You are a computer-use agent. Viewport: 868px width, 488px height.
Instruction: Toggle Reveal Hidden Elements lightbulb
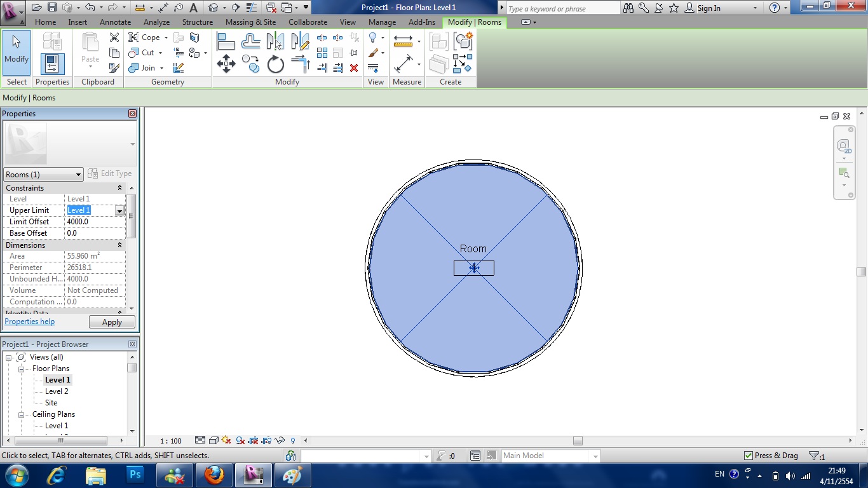coord(293,440)
